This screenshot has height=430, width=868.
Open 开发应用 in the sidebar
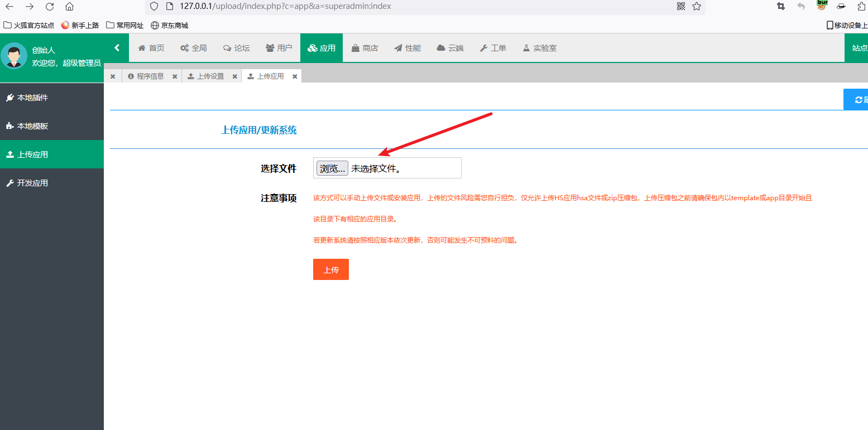pyautogui.click(x=52, y=183)
